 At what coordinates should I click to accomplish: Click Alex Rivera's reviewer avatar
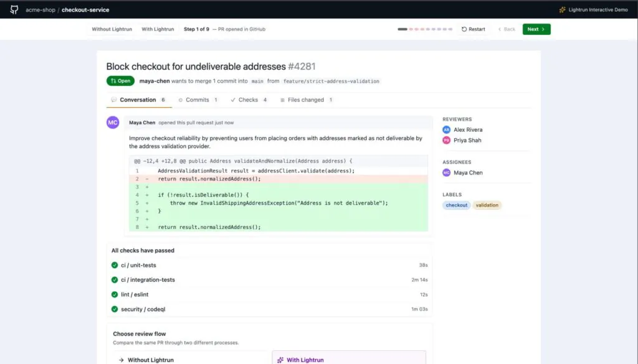point(446,129)
